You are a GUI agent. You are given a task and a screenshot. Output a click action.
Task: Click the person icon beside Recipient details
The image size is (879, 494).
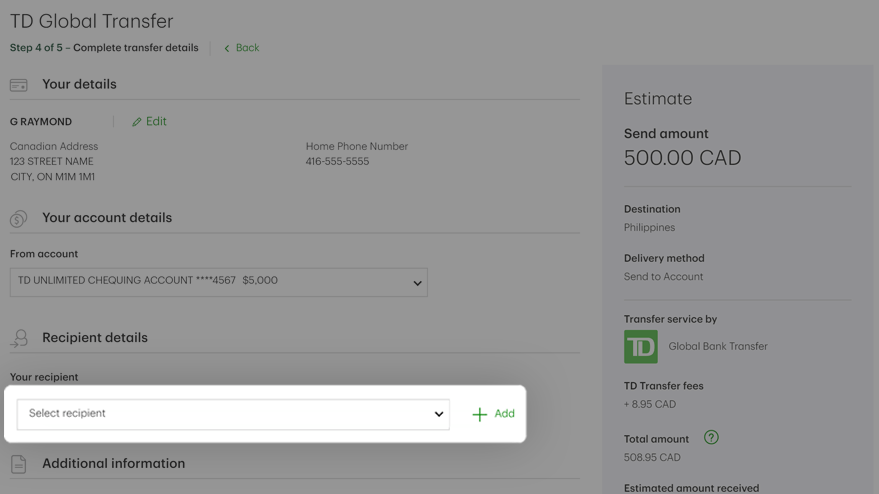(x=19, y=338)
